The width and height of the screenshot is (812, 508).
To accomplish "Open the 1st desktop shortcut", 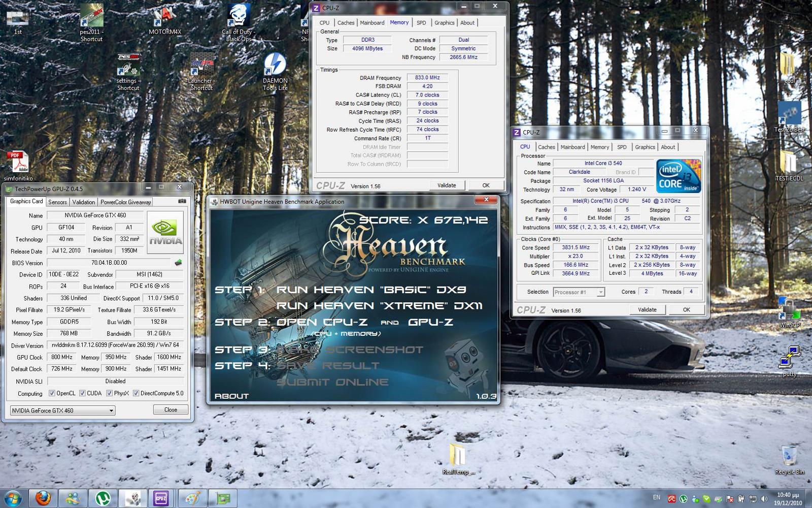I will click(x=17, y=19).
